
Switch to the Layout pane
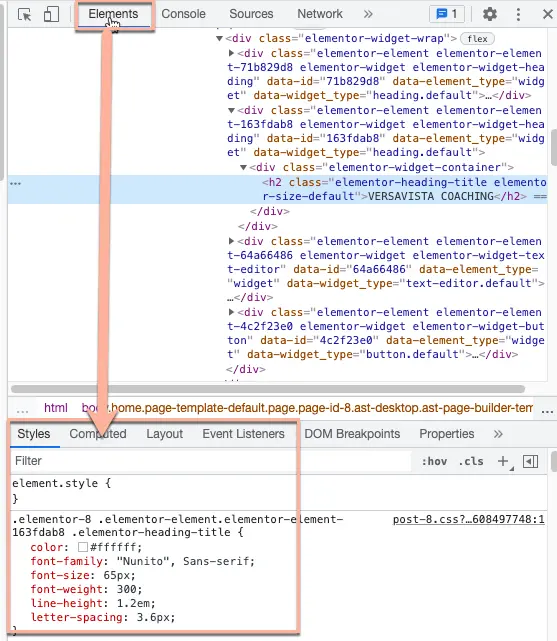point(165,434)
